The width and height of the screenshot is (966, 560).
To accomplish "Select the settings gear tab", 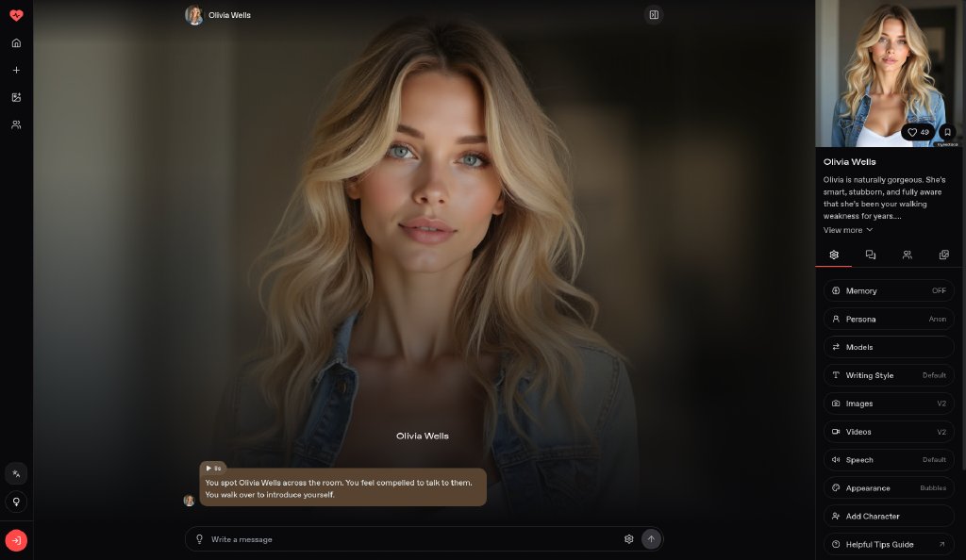I will (834, 255).
